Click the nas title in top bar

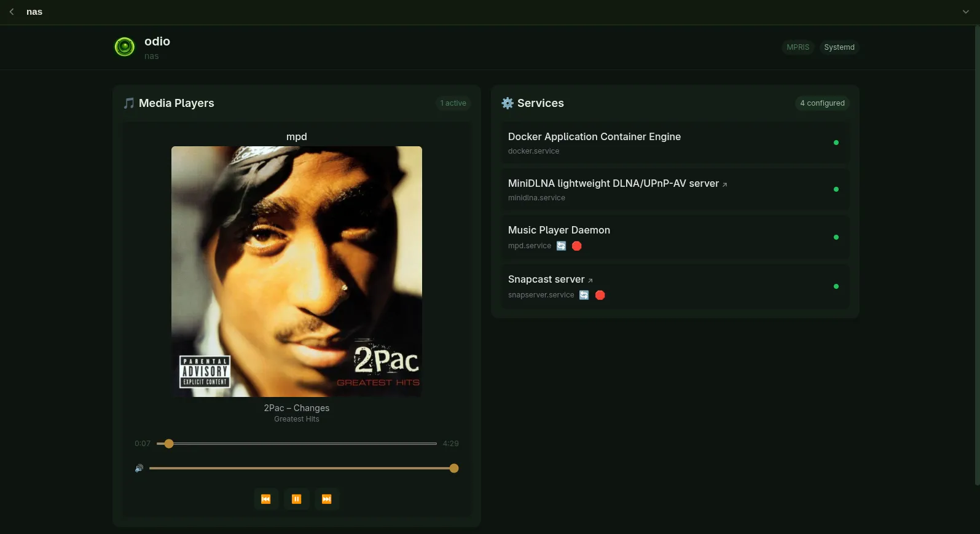[34, 12]
